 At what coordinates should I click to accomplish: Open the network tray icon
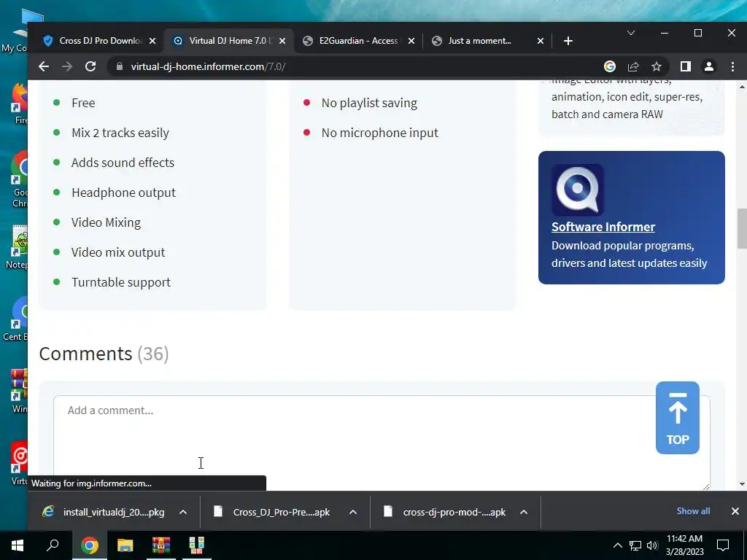point(635,545)
